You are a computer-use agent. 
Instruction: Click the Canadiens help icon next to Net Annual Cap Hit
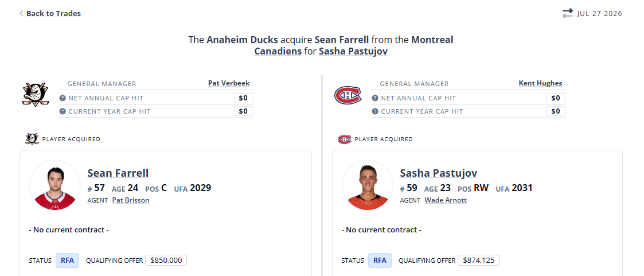pos(375,98)
